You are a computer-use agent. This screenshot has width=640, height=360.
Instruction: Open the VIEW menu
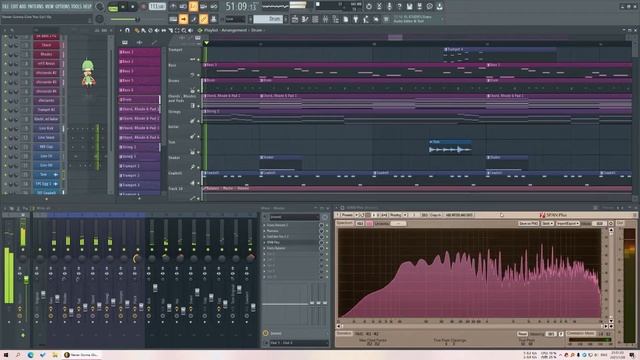[x=49, y=7]
